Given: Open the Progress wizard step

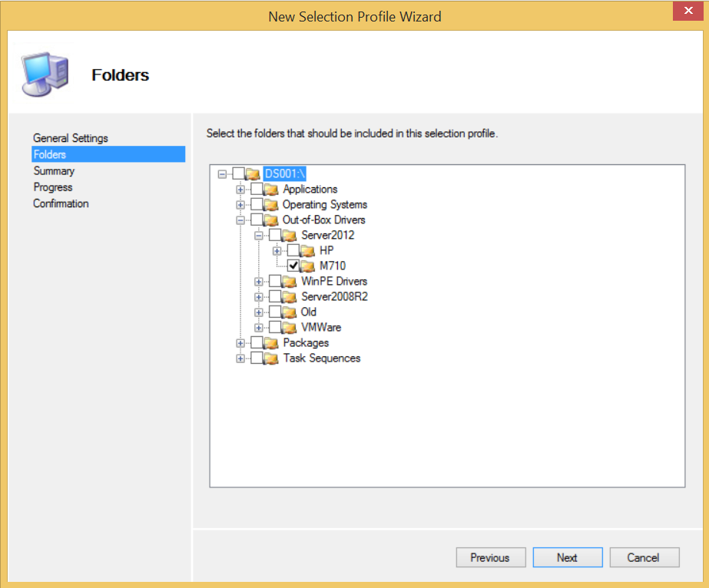Looking at the screenshot, I should click(53, 187).
